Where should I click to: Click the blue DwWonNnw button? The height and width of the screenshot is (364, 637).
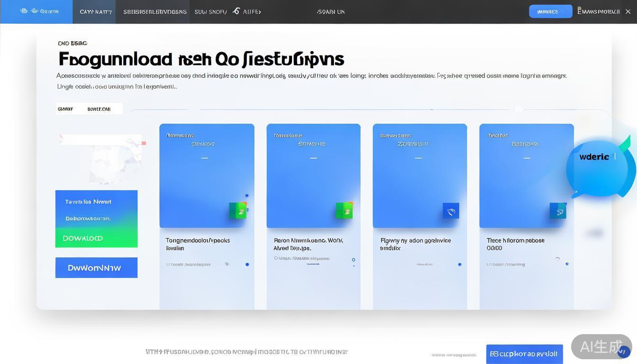click(x=96, y=268)
